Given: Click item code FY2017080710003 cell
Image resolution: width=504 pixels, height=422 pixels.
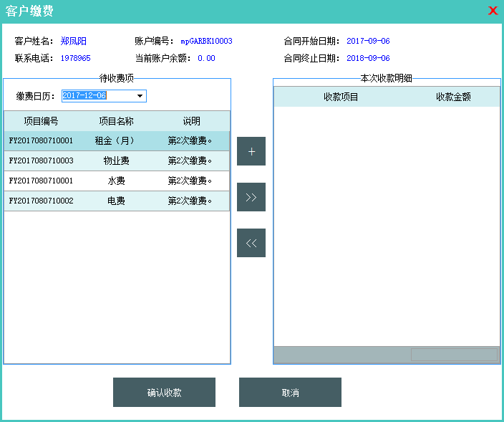Looking at the screenshot, I should (41, 161).
